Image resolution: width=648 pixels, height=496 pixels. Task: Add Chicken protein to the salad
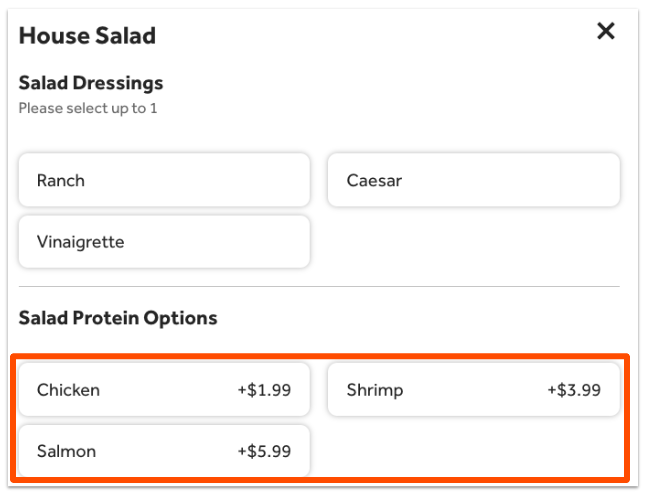coord(164,390)
